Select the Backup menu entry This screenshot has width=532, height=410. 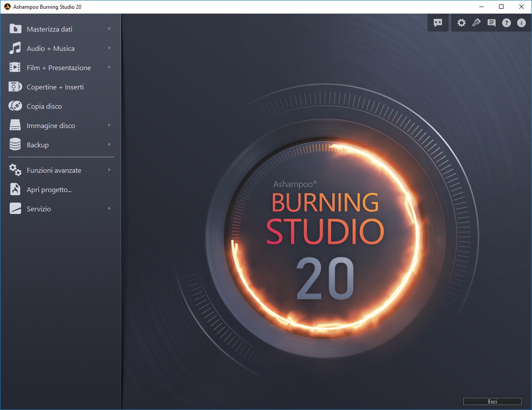[61, 145]
